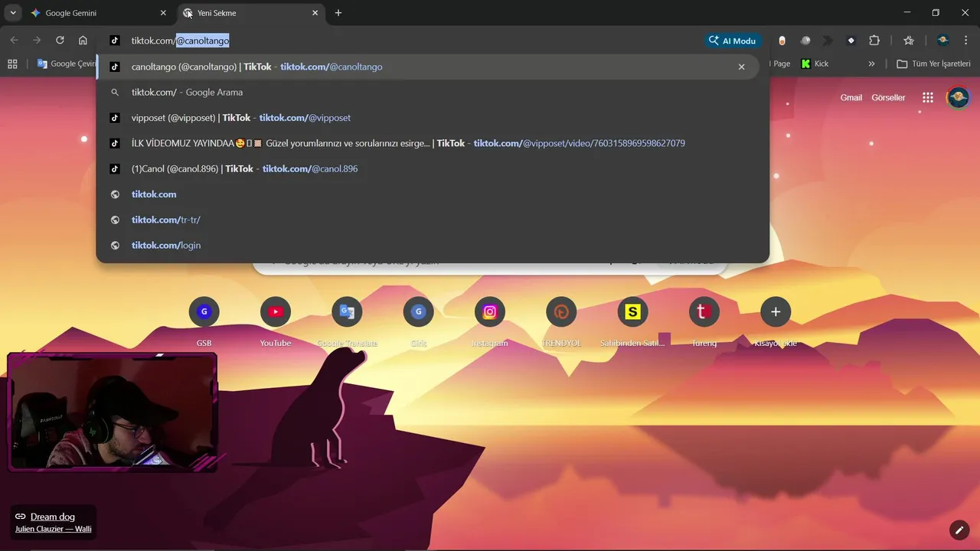Open the gray ball extension icon

(805, 41)
